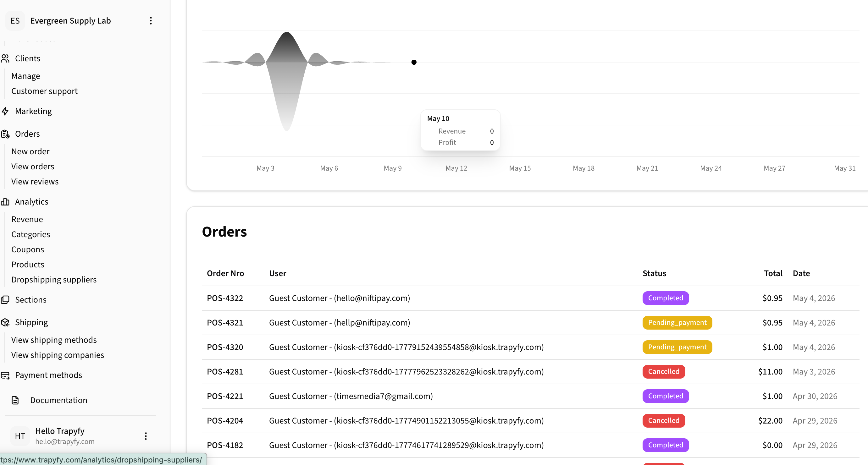Click Pending_payment badge on order POS-4320

(677, 347)
